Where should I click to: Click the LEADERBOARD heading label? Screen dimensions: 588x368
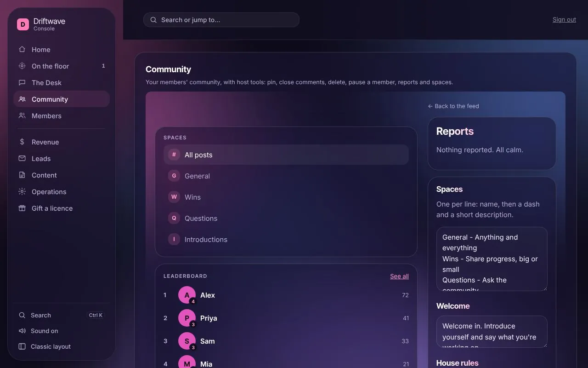click(185, 276)
